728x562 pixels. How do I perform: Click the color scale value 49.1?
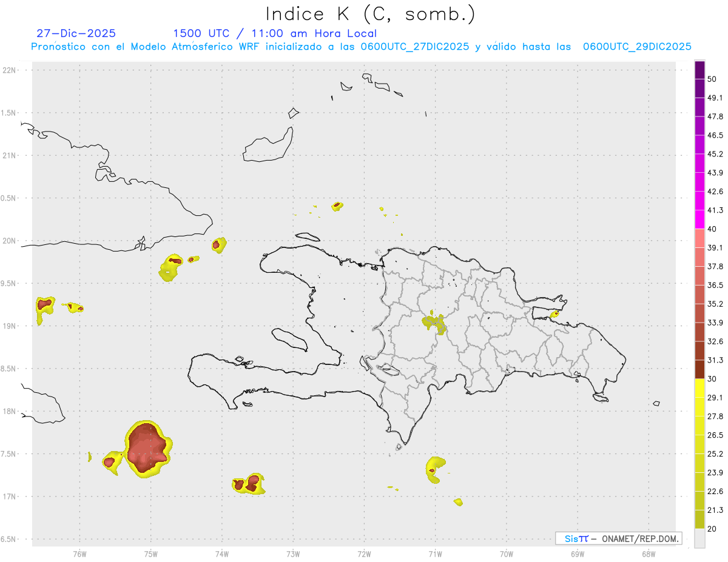click(x=715, y=98)
